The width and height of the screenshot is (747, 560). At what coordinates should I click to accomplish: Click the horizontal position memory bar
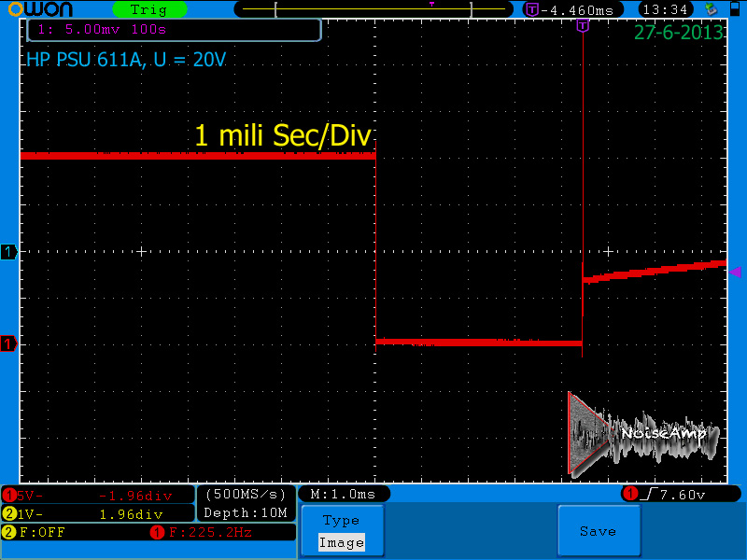tap(373, 9)
